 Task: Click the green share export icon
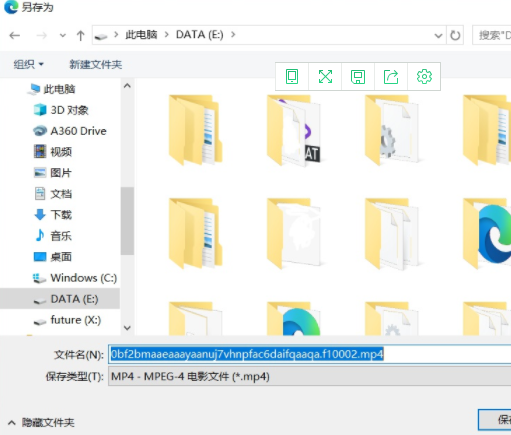(x=391, y=77)
